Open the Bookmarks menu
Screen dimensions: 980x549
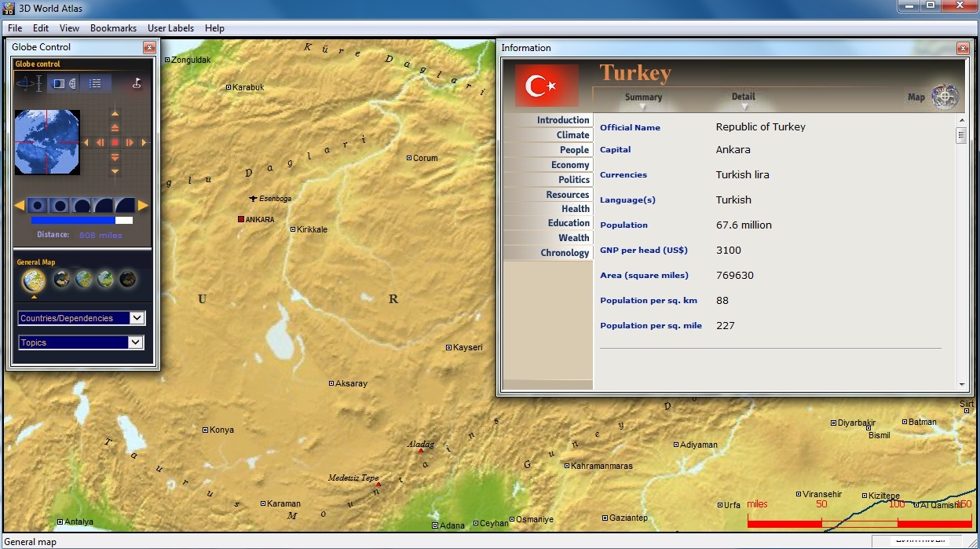pos(113,28)
